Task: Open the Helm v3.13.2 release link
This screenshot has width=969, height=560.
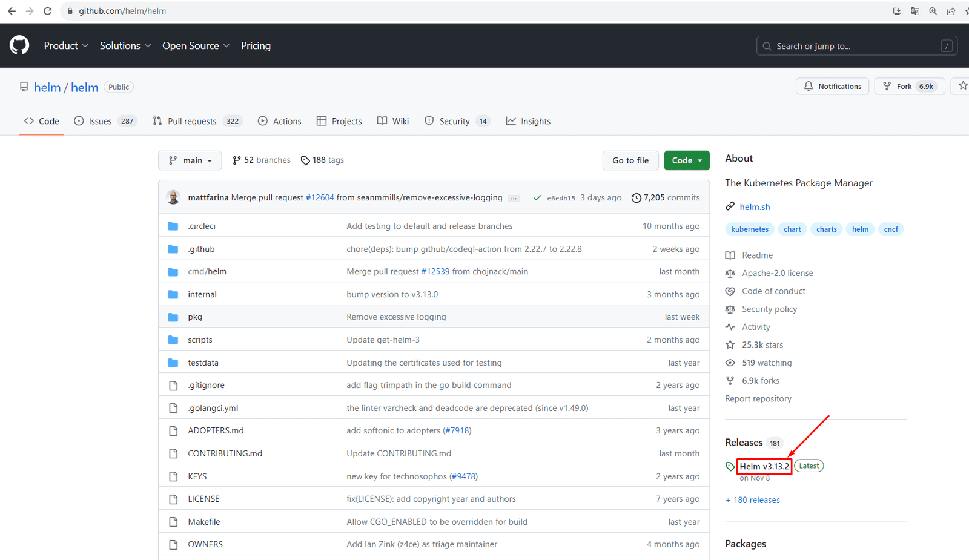Action: (x=764, y=466)
